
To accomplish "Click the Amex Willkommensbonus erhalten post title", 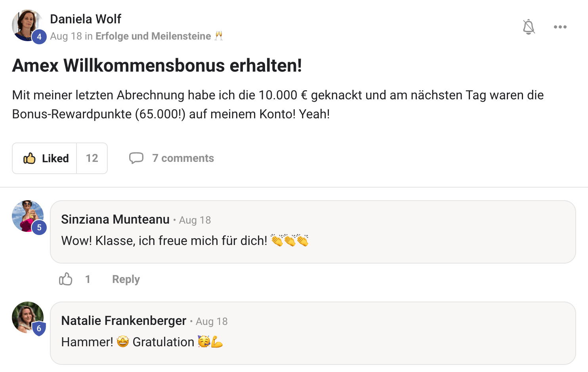I will coord(157,65).
